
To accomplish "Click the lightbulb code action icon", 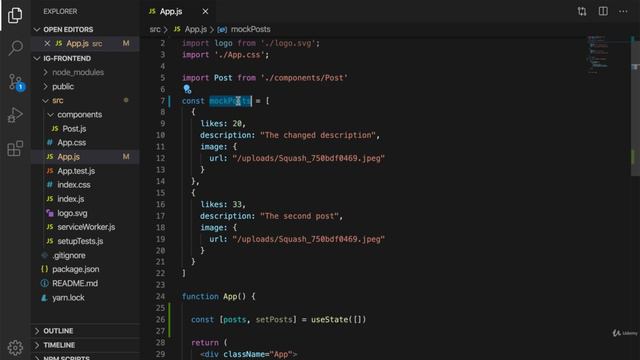I will click(x=187, y=89).
